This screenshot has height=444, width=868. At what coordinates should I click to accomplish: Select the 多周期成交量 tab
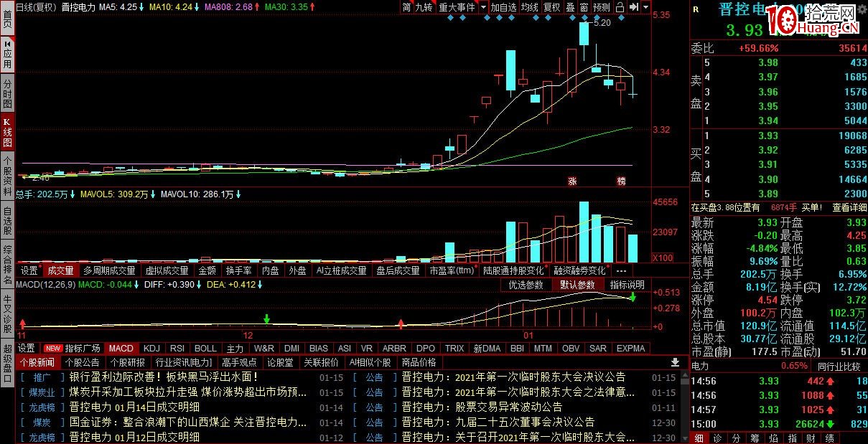(109, 270)
